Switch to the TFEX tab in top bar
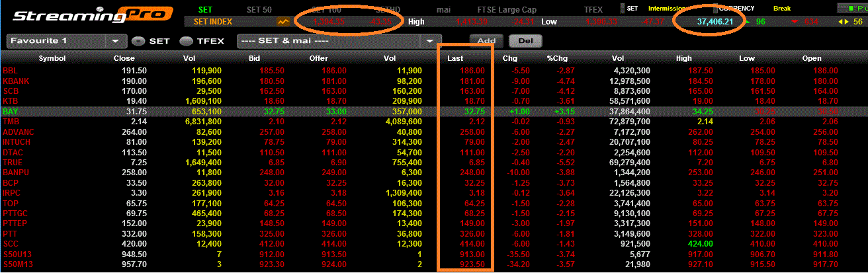This screenshot has width=868, height=275. (593, 9)
